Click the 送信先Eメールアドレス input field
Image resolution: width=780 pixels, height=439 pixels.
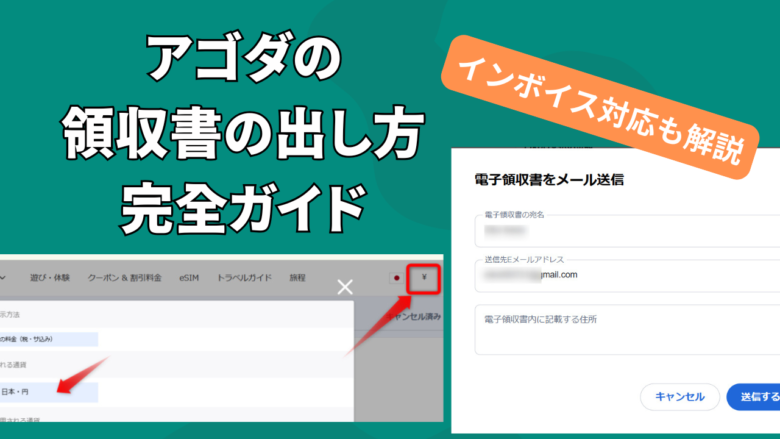click(x=627, y=275)
